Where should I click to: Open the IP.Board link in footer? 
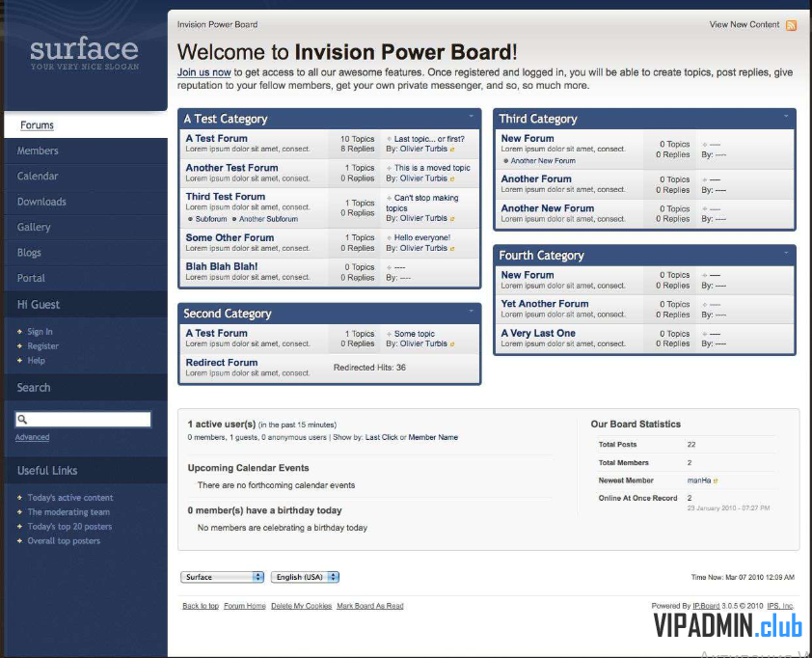pos(706,606)
